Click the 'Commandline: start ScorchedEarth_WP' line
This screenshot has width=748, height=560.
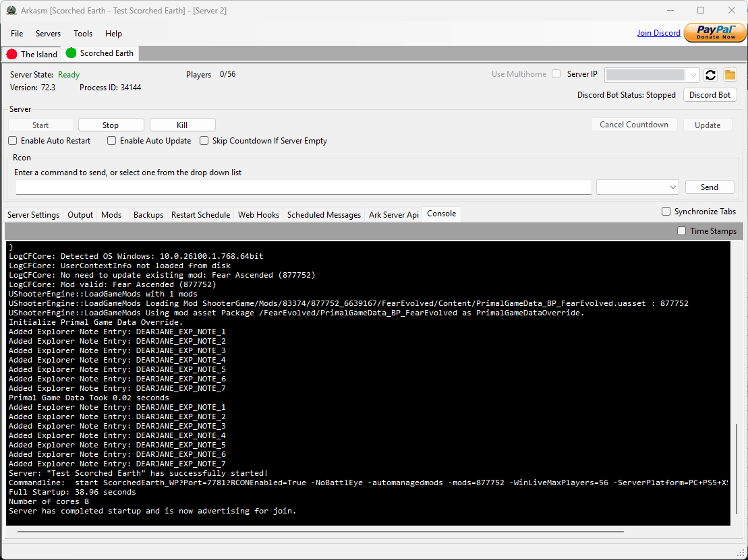pos(368,483)
